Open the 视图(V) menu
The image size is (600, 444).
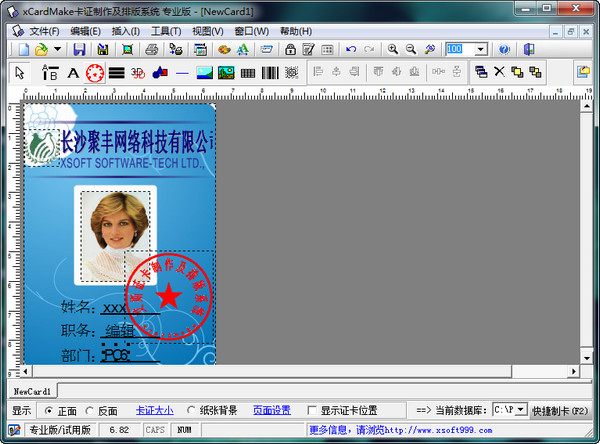pyautogui.click(x=208, y=31)
